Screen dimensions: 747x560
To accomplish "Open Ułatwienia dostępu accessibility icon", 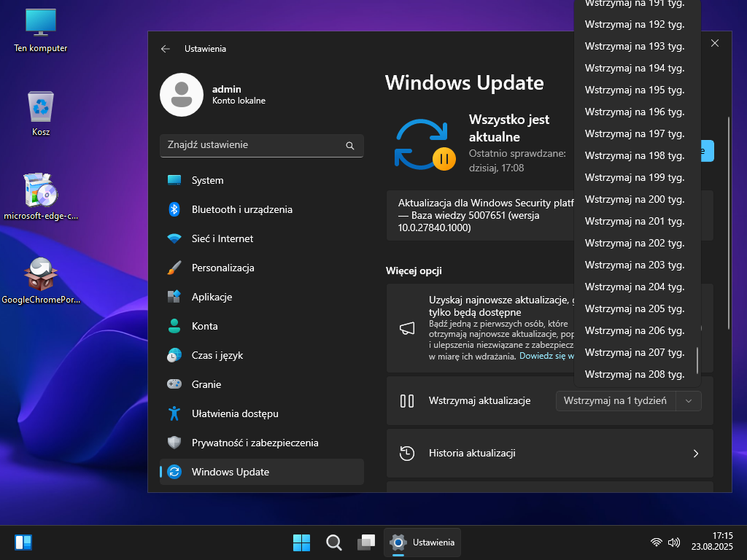I will click(174, 413).
